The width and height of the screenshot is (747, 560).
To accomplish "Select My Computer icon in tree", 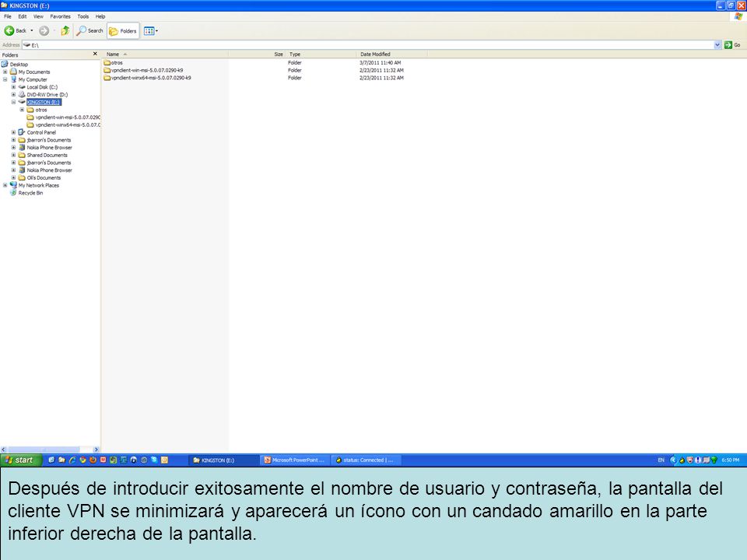I will 13,79.
